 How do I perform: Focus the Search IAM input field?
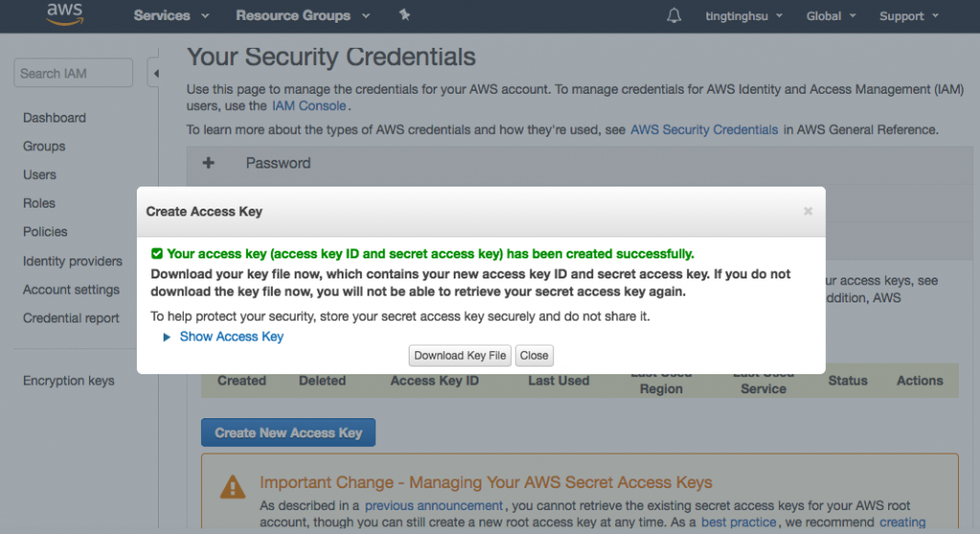click(x=74, y=73)
